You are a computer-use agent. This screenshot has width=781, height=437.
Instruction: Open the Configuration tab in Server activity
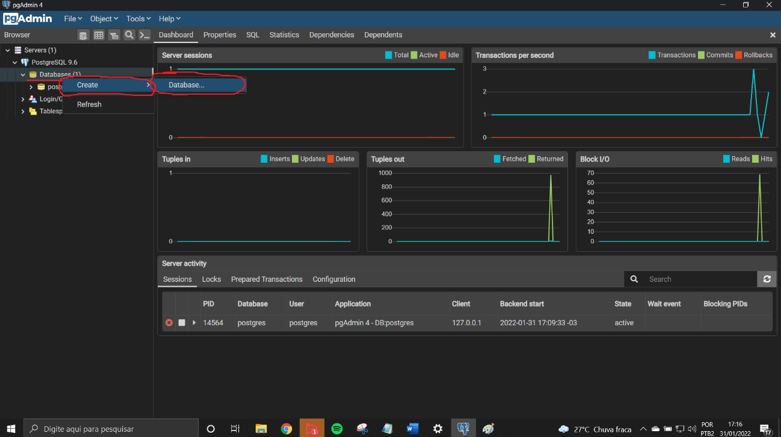(x=334, y=280)
